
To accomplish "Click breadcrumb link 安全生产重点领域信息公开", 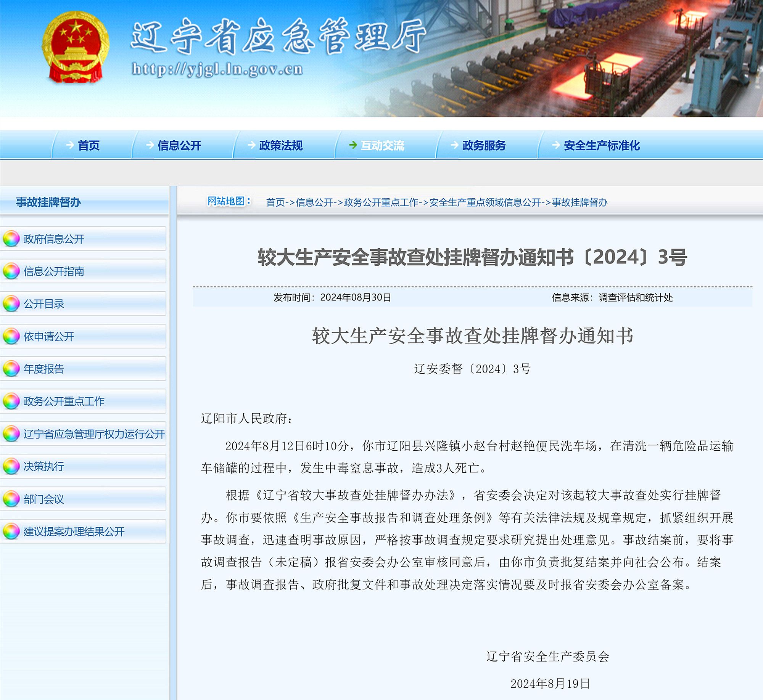I will tap(485, 202).
